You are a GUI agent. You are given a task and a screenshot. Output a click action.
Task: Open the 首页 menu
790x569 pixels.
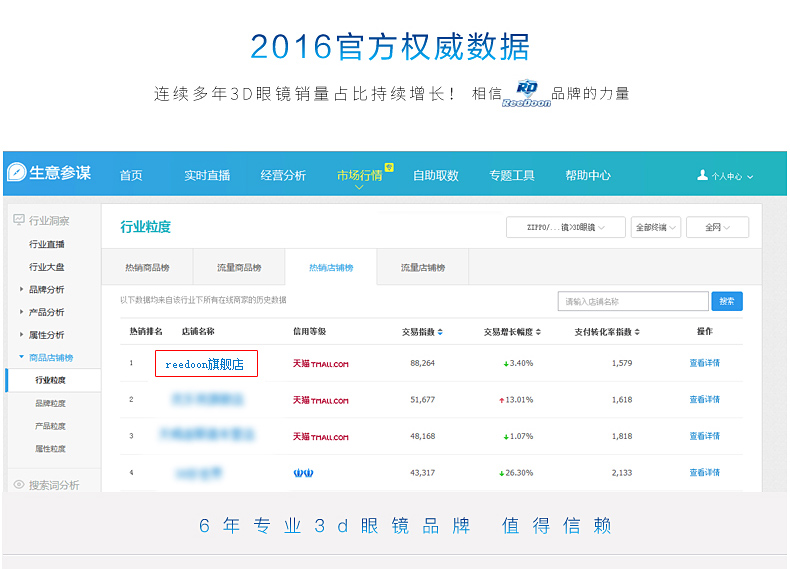pyautogui.click(x=131, y=175)
